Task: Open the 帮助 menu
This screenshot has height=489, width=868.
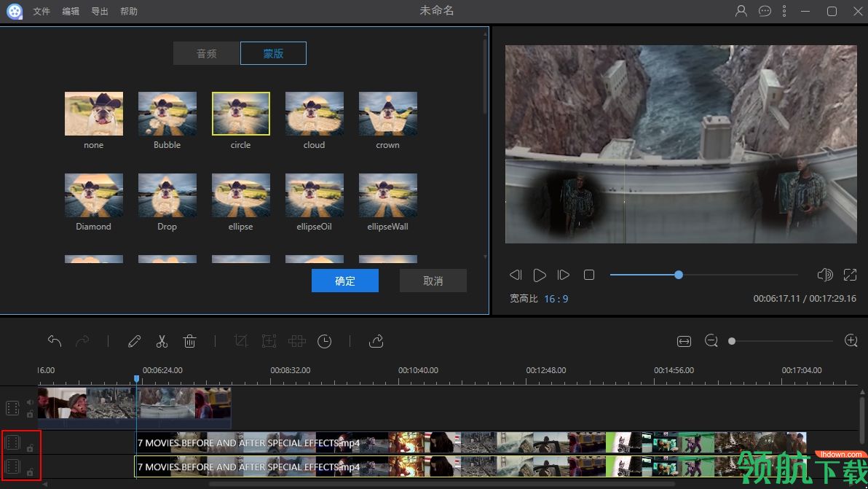Action: tap(129, 11)
